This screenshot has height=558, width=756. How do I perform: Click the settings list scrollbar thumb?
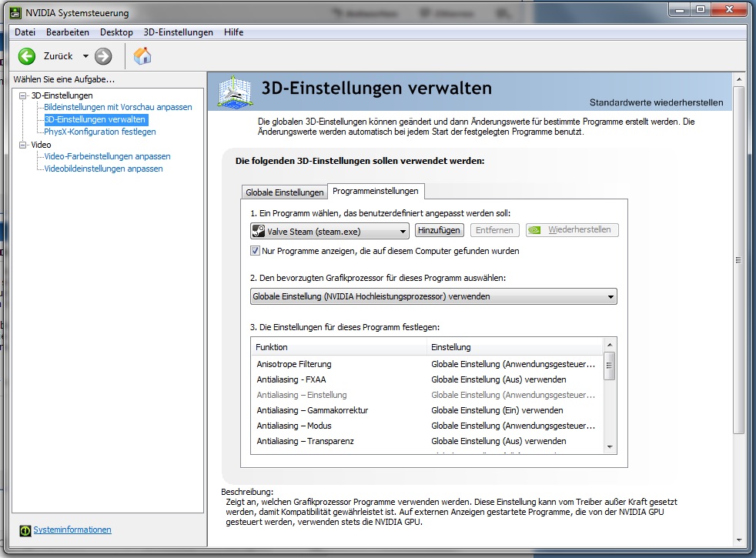[x=610, y=366]
